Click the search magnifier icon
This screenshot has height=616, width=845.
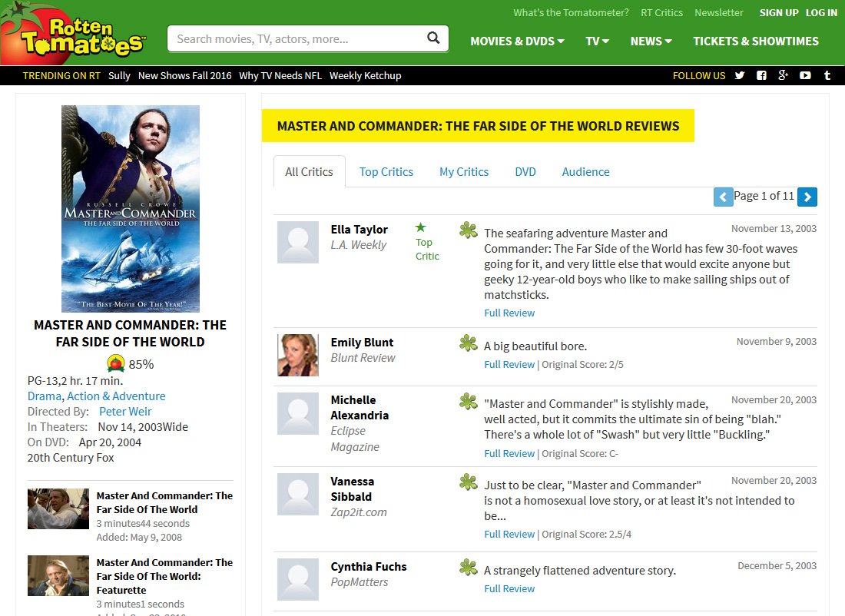[x=433, y=38]
